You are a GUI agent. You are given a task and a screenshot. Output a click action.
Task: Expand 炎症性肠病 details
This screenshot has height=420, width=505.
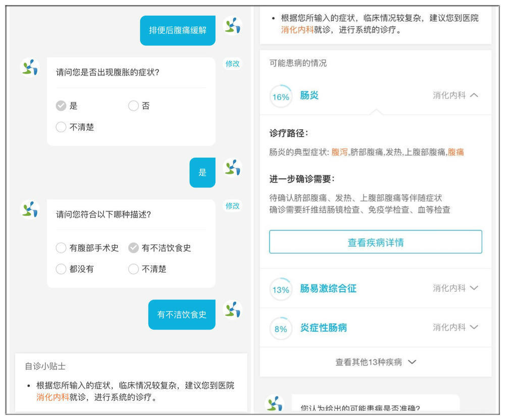pyautogui.click(x=474, y=327)
